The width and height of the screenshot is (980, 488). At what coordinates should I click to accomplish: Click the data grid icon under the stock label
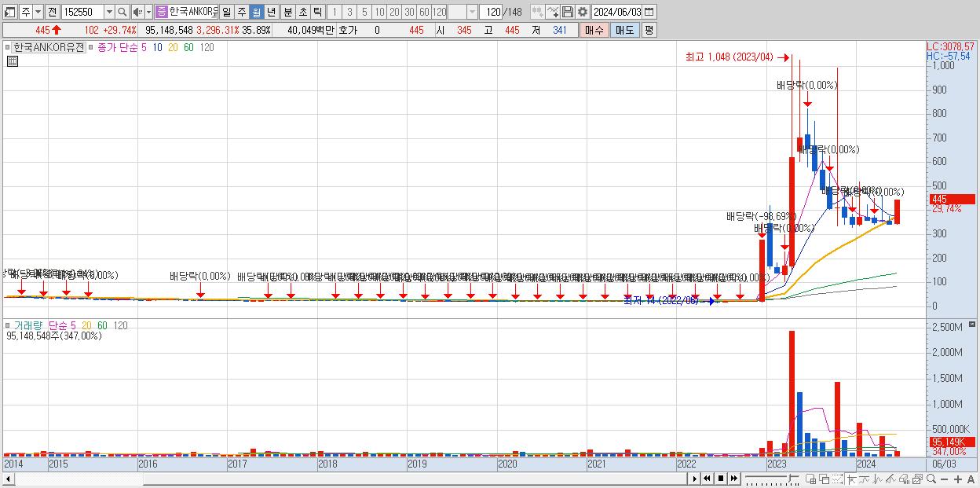point(12,61)
